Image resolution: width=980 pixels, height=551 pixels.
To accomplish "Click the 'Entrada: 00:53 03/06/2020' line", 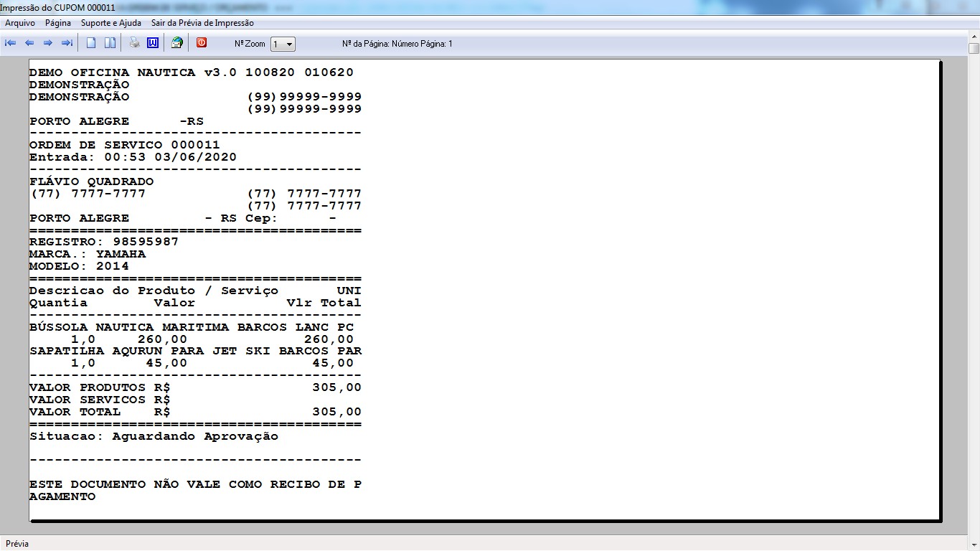I will [x=133, y=157].
